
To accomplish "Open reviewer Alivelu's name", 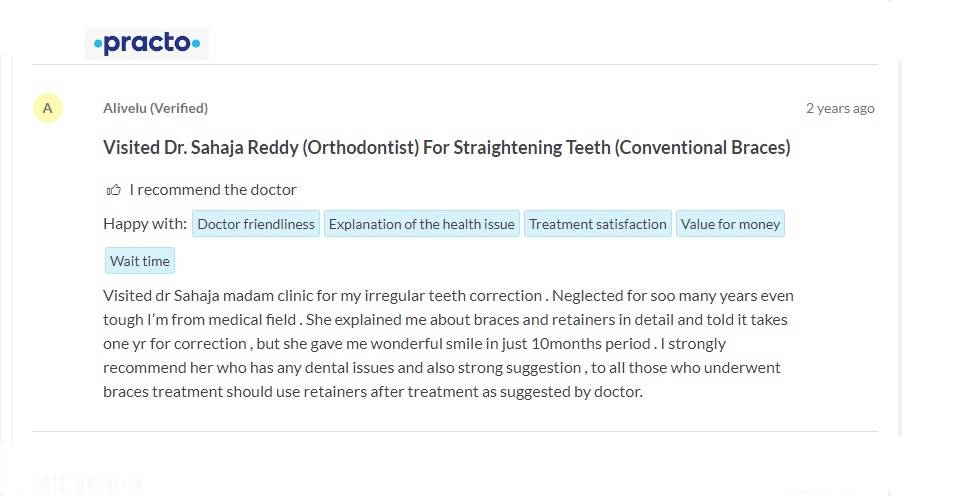I will point(126,108).
